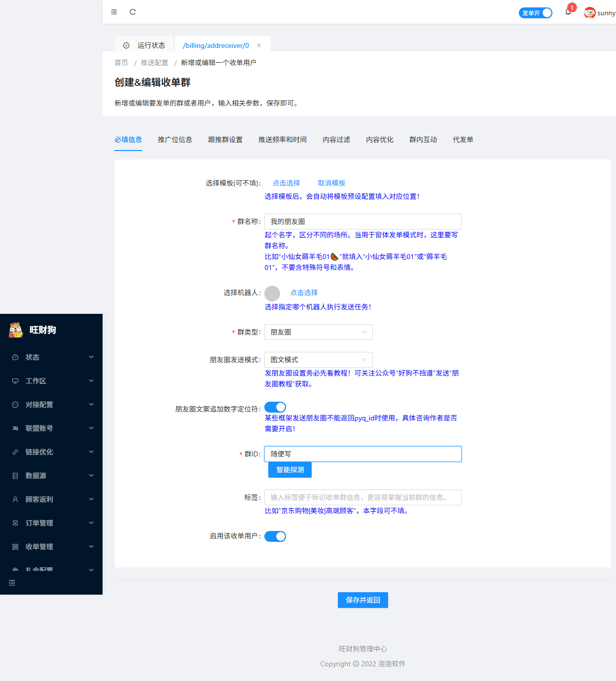This screenshot has height=681, width=616.
Task: Switch to the 内容优化 tab
Action: tap(380, 140)
